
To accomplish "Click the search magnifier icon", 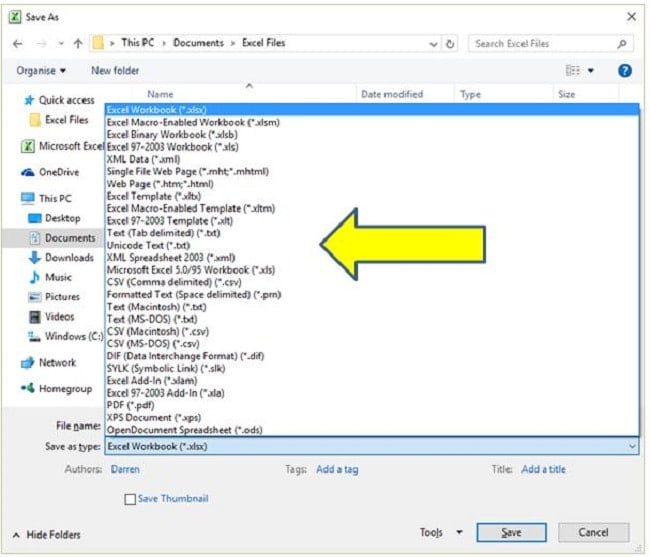I will coord(621,44).
